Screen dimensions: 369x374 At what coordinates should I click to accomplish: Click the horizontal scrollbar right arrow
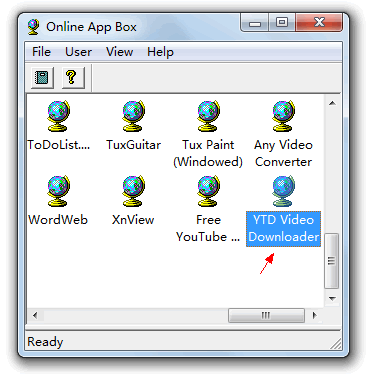coord(314,315)
